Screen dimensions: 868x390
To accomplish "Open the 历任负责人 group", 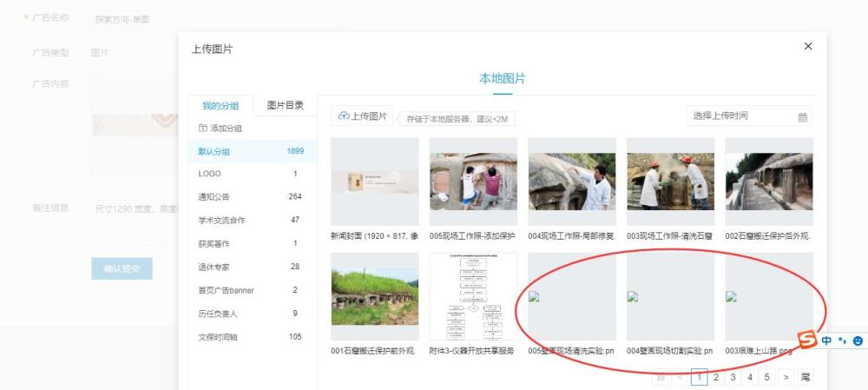I will (253, 314).
